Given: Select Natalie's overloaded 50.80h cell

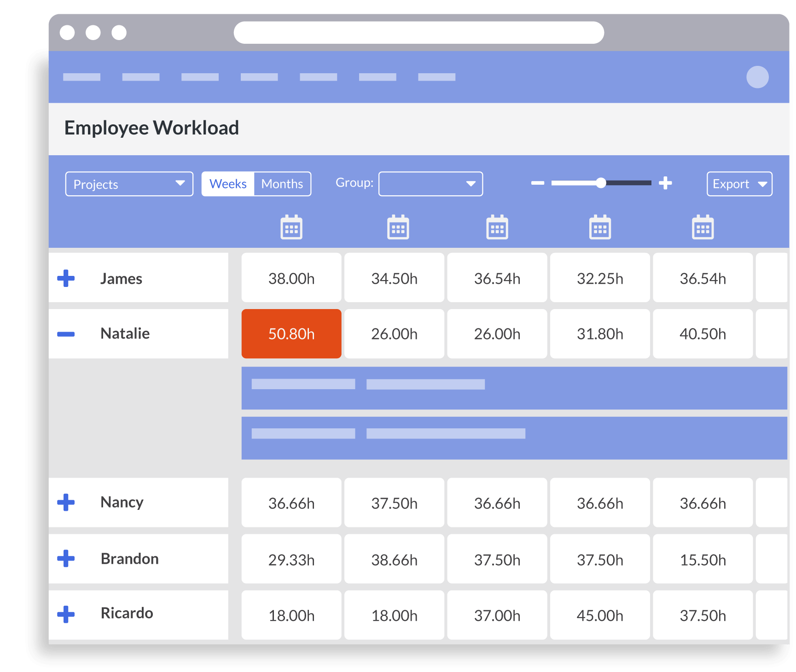Looking at the screenshot, I should (291, 333).
